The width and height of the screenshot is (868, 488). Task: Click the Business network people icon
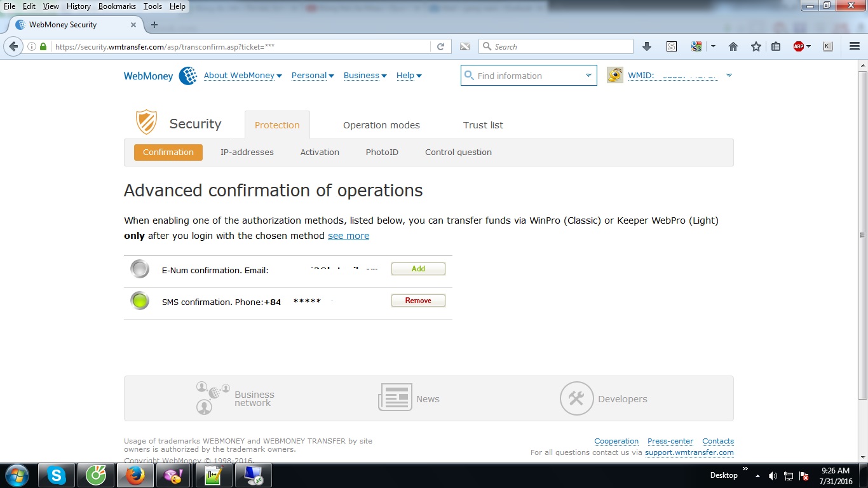(x=212, y=398)
